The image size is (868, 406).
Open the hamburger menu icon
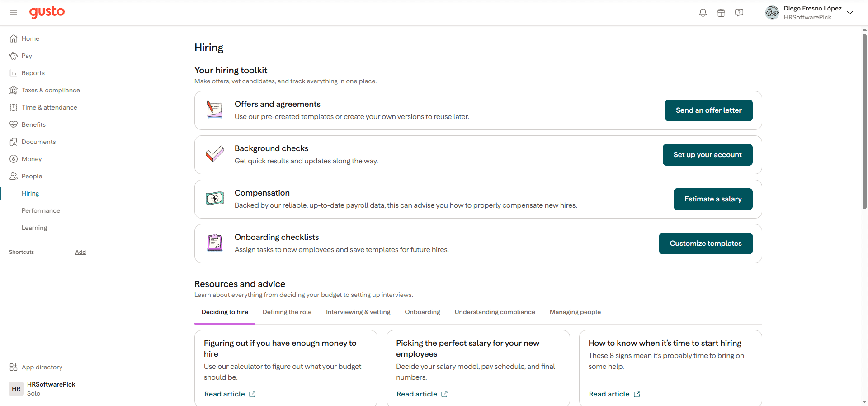coord(14,13)
